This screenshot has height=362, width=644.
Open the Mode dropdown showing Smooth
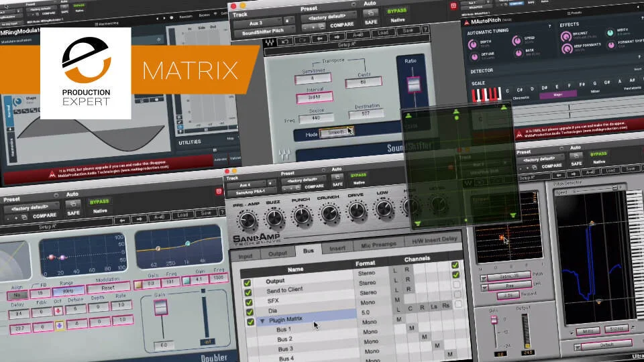point(336,132)
